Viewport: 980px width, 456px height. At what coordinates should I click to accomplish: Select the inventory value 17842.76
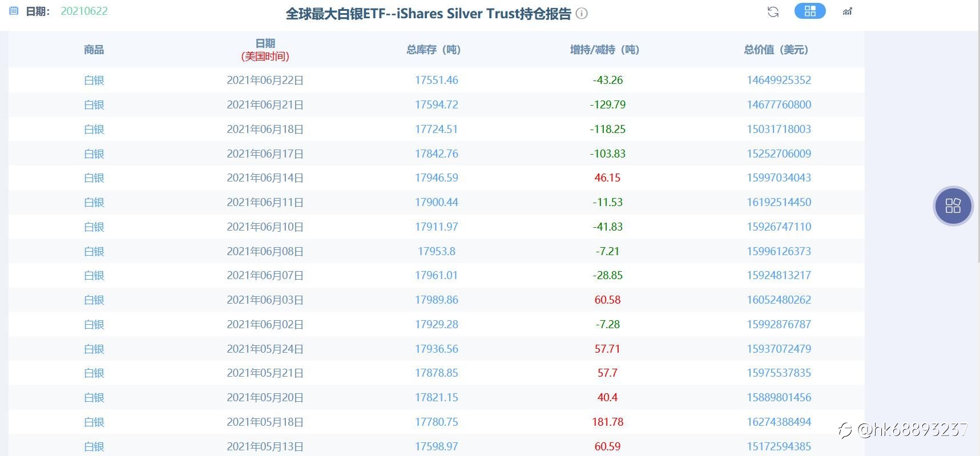[x=437, y=154]
